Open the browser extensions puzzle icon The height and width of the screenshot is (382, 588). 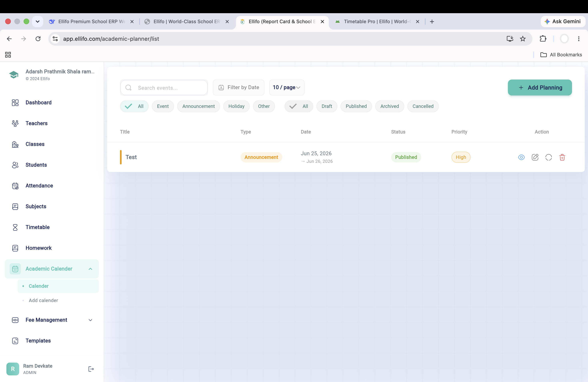[543, 39]
